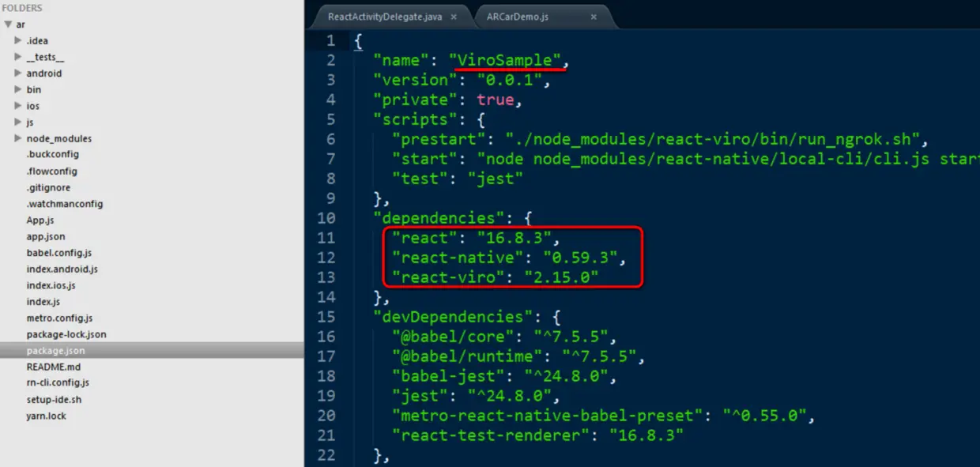Open app.json file in sidebar
The width and height of the screenshot is (980, 467).
click(46, 236)
